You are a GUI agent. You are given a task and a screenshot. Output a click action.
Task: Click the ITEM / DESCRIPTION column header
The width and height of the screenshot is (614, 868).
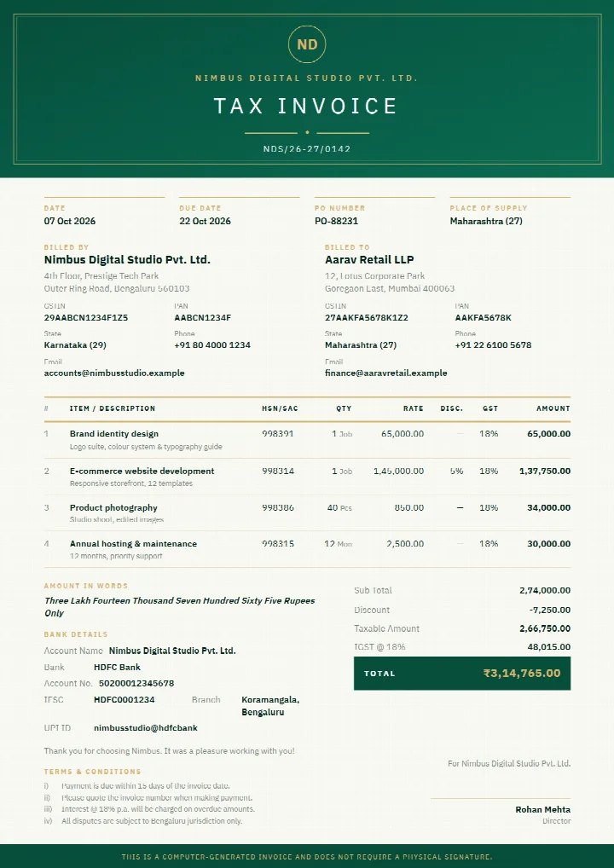pos(113,408)
